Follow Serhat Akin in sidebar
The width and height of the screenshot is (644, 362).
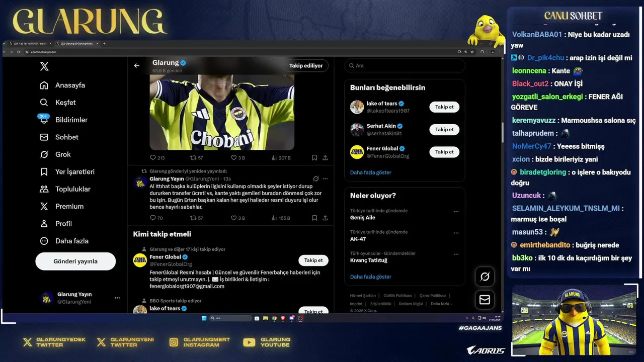pos(444,129)
